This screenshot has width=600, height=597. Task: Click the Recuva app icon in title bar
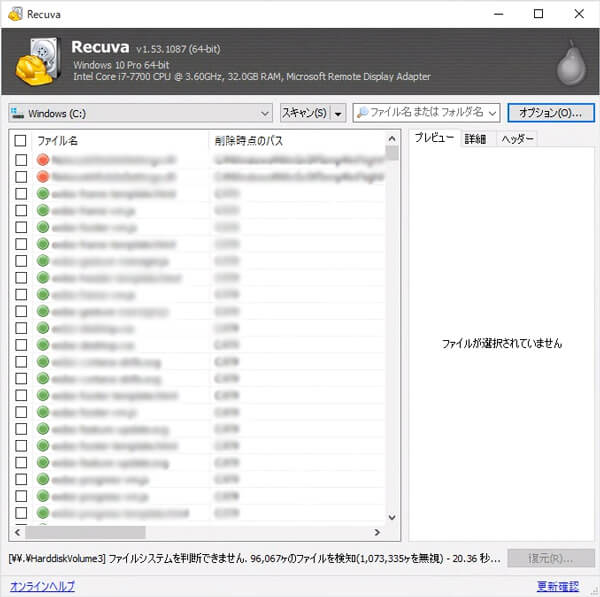tap(15, 14)
